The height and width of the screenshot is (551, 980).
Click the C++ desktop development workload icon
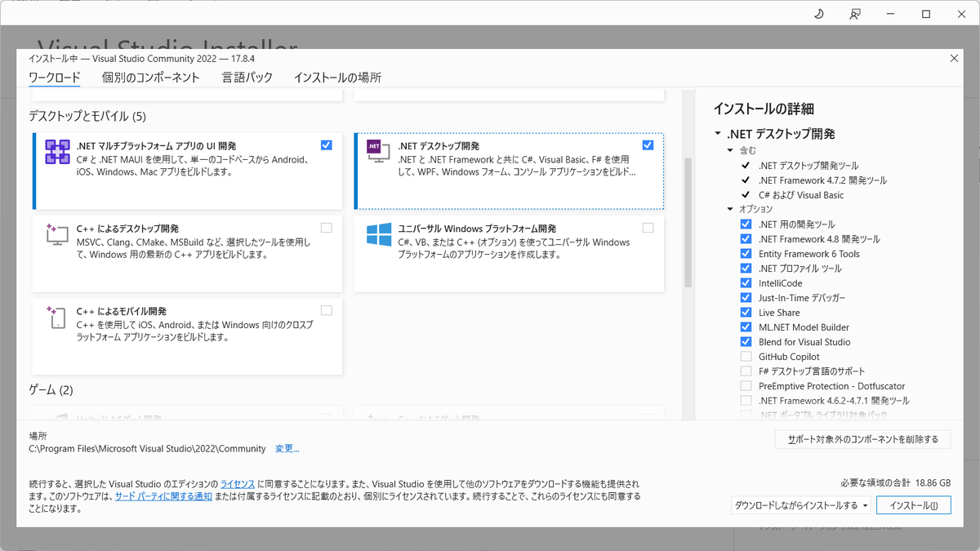(x=57, y=234)
